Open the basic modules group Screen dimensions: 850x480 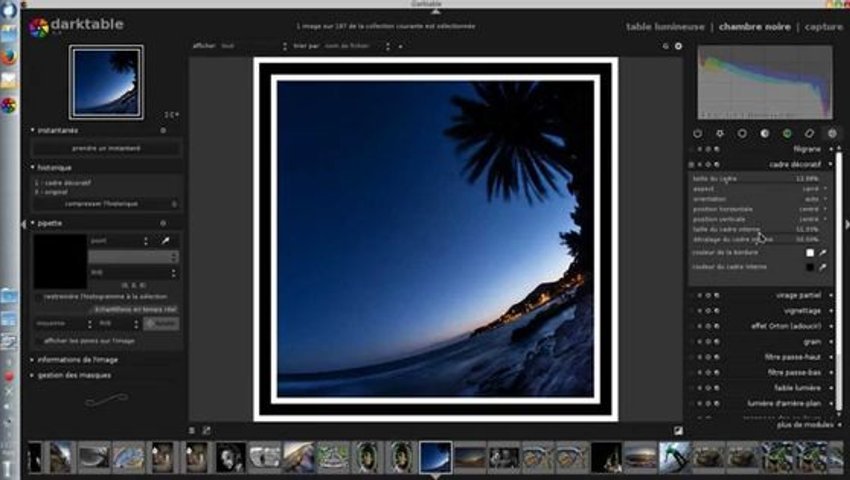pyautogui.click(x=742, y=133)
